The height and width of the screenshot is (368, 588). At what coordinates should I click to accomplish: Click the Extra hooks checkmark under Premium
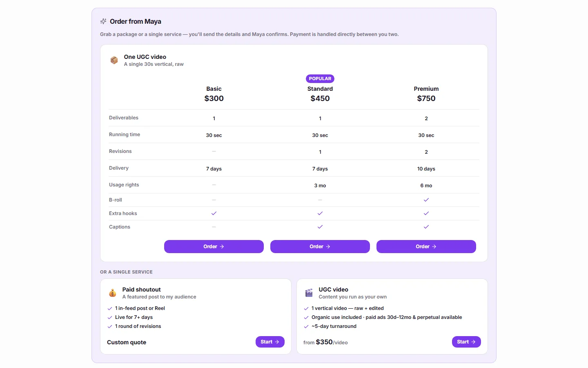(426, 213)
